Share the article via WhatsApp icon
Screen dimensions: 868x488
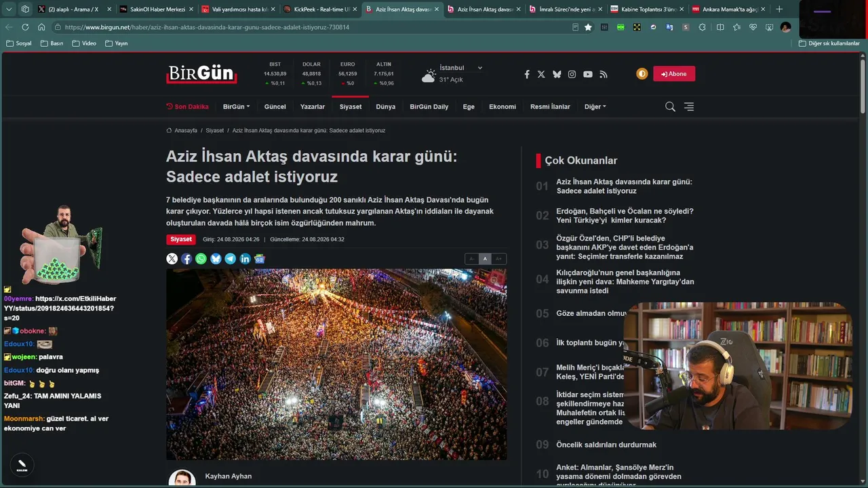201,258
